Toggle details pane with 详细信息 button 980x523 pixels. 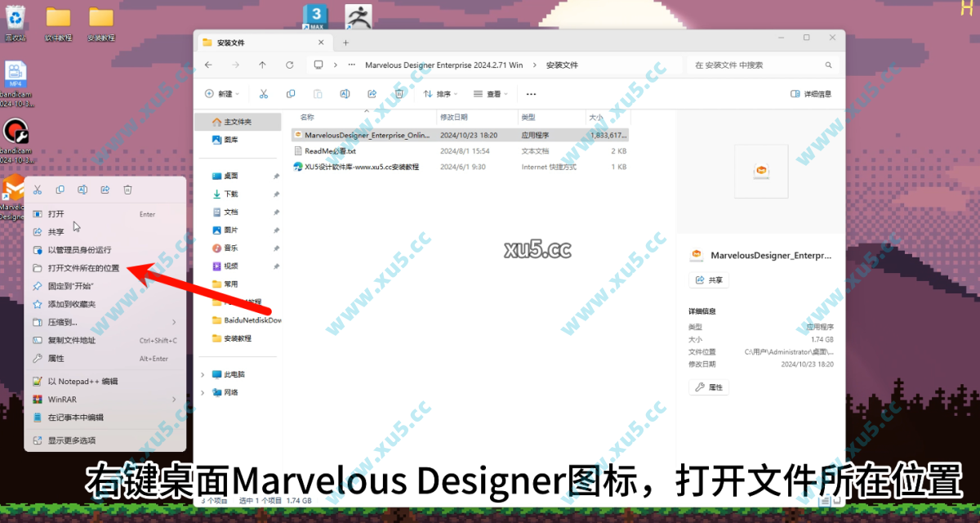point(812,93)
